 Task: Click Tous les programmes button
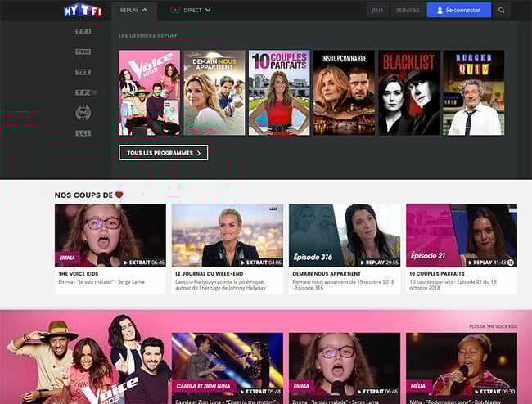(x=163, y=153)
